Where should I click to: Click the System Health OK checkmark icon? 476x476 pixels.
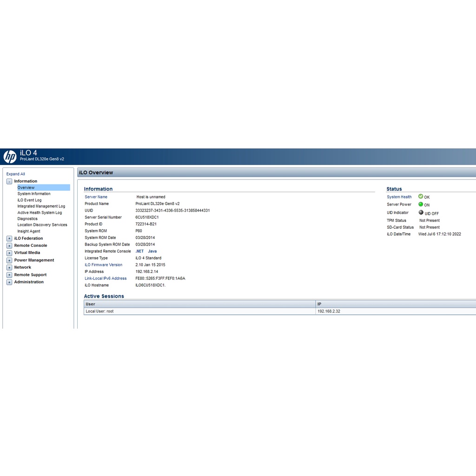[x=421, y=197]
